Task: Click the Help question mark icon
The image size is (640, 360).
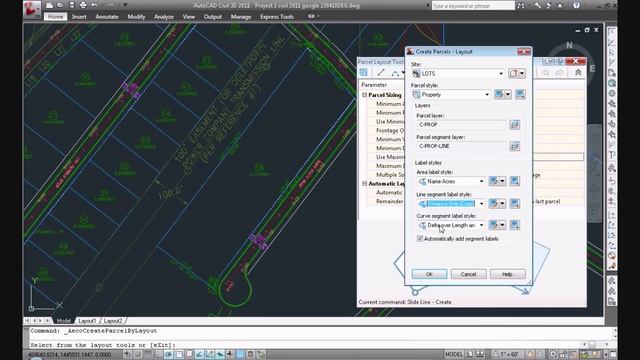Action: click(x=576, y=5)
